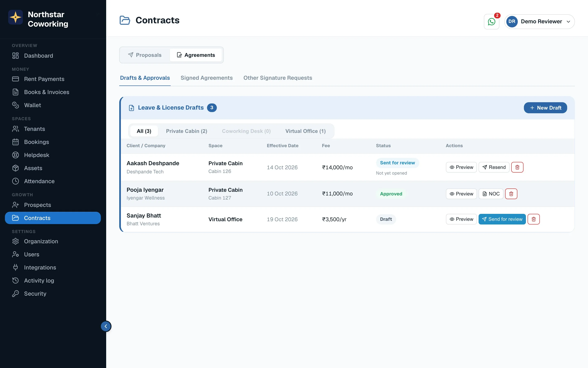This screenshot has height=368, width=588.
Task: Open Integrations settings
Action: (x=53, y=267)
